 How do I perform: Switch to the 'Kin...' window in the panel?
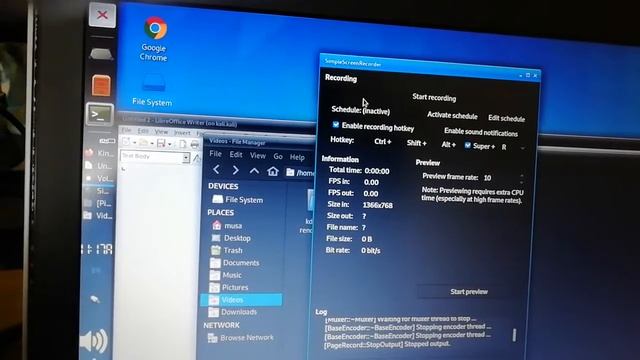click(x=99, y=153)
